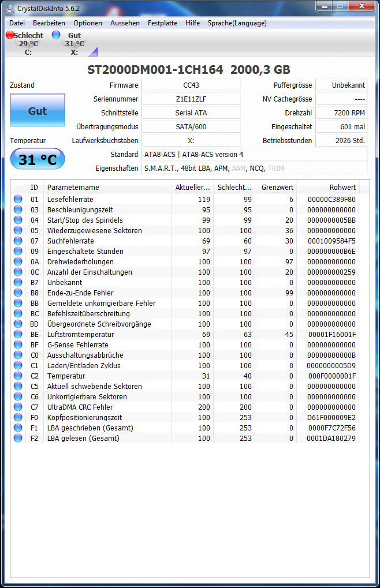380x588 pixels.
Task: Click the ID column header
Action: click(x=34, y=187)
